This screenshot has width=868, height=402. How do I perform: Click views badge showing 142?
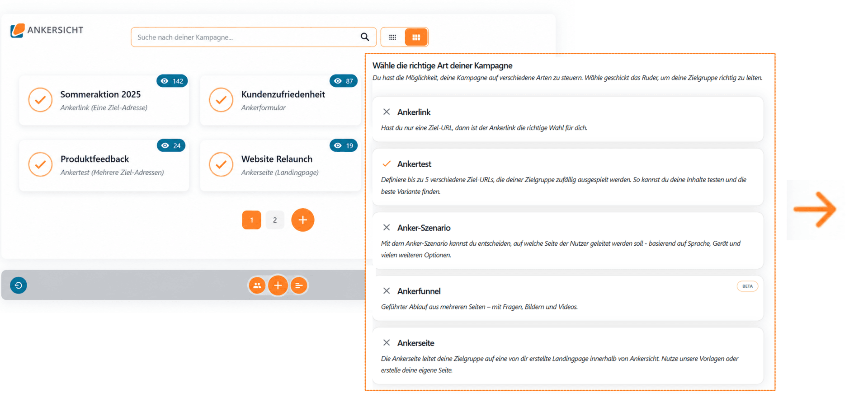click(172, 81)
